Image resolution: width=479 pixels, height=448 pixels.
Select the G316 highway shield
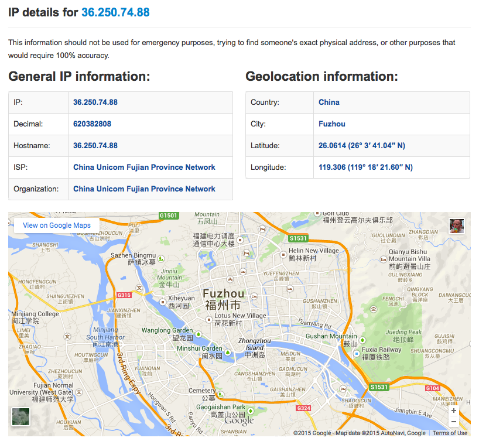124,295
